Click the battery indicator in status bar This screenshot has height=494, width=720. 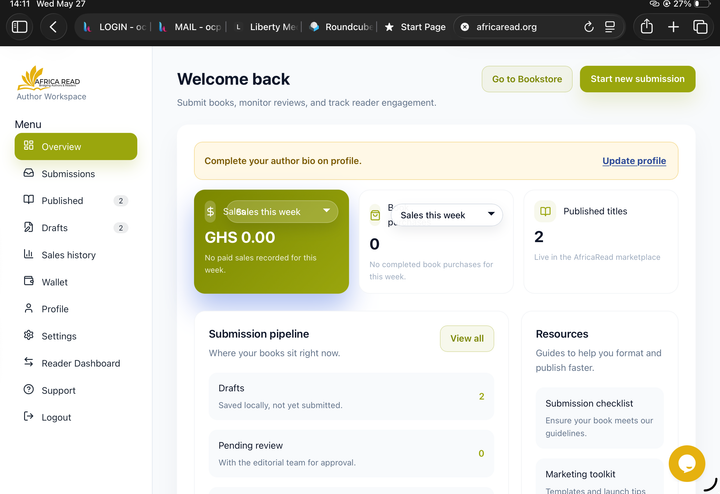click(x=702, y=4)
